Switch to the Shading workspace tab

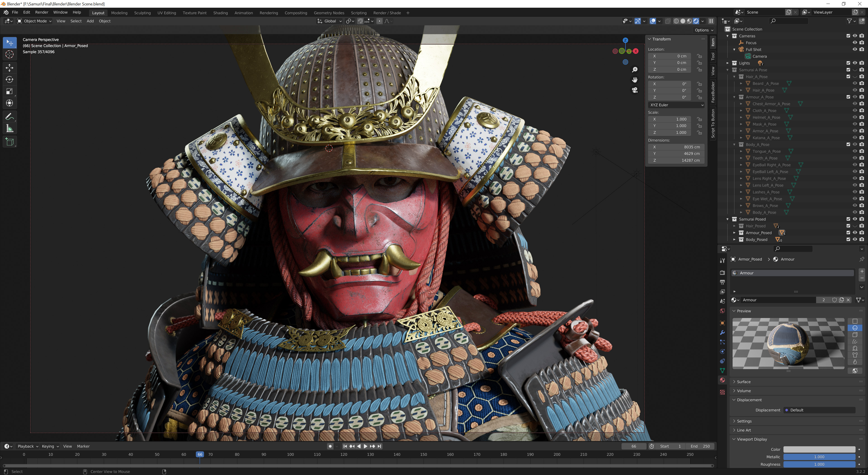point(221,13)
